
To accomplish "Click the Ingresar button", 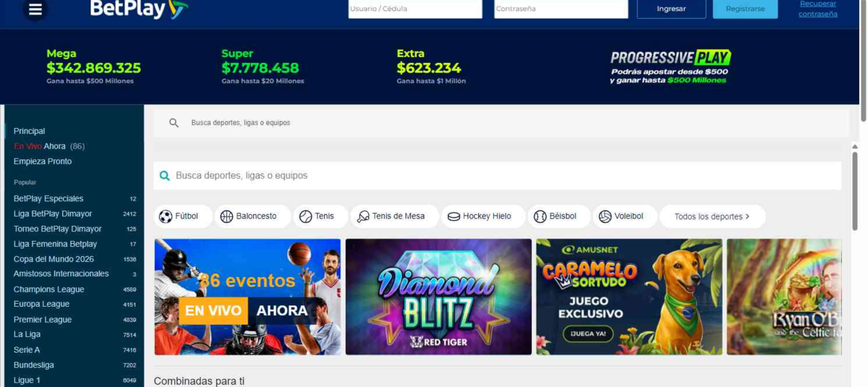I will coord(671,9).
